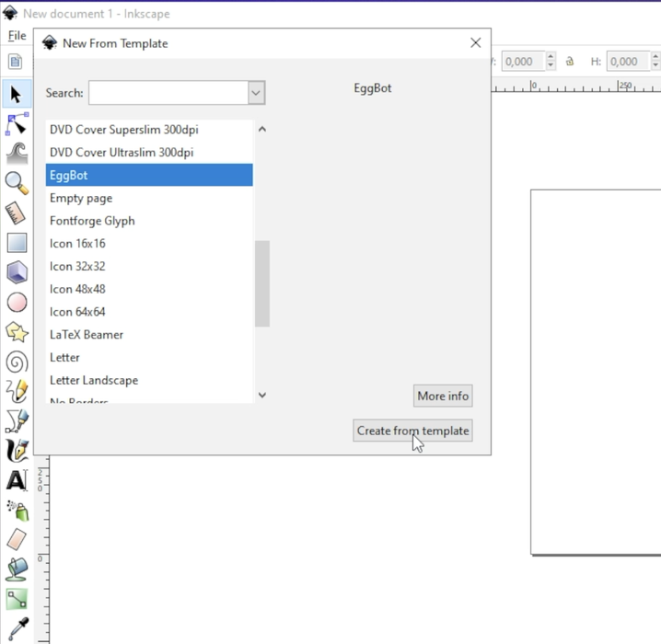661x644 pixels.
Task: Select the Dropper color picker tool
Action: pos(17,629)
